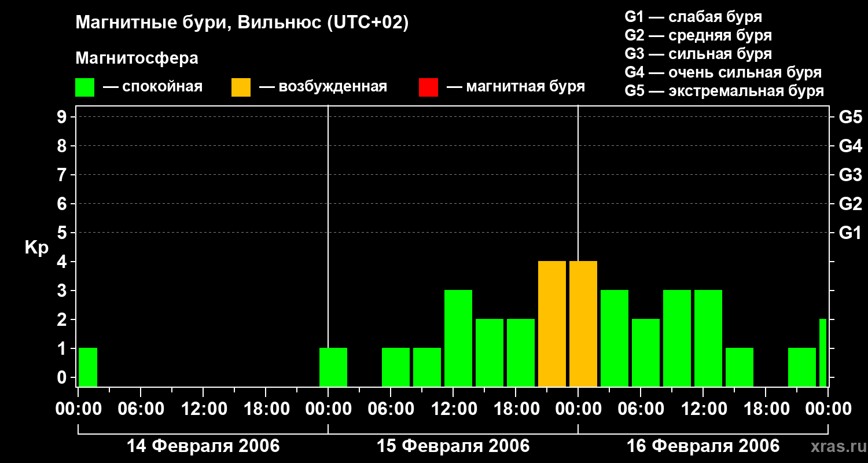This screenshot has width=868, height=463.
Task: Click the 'Kp' axis title
Action: coord(36,248)
